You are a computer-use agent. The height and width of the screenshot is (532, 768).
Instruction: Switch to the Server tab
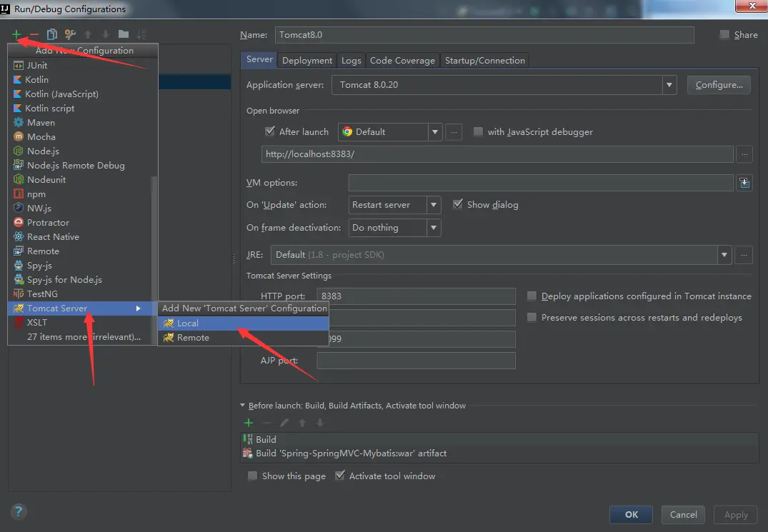(x=259, y=60)
